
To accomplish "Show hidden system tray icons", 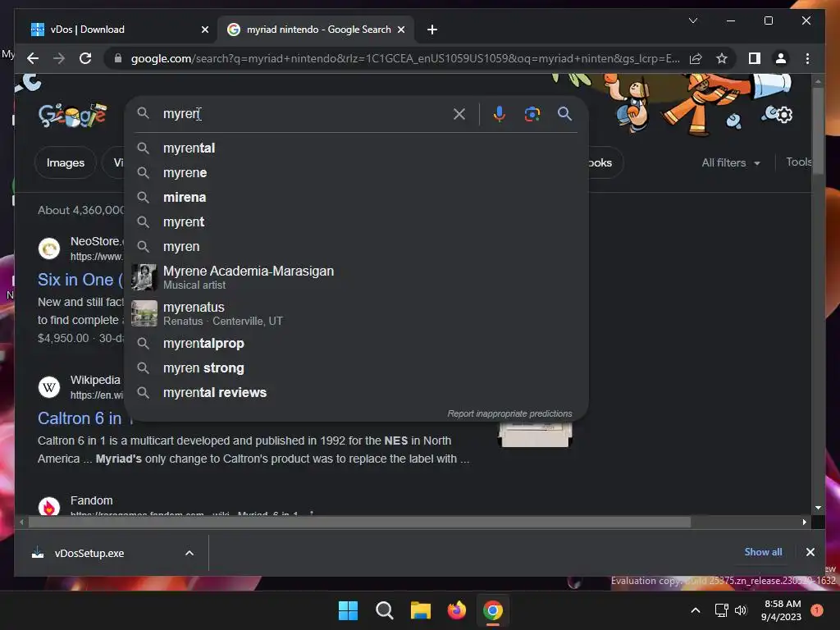I will 696,610.
